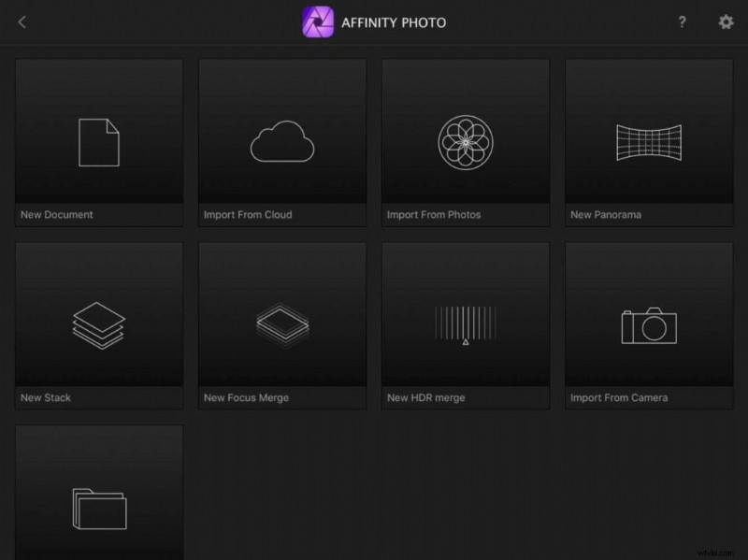The width and height of the screenshot is (748, 560).
Task: Choose the New Focus Merge diamond icon
Action: point(281,323)
